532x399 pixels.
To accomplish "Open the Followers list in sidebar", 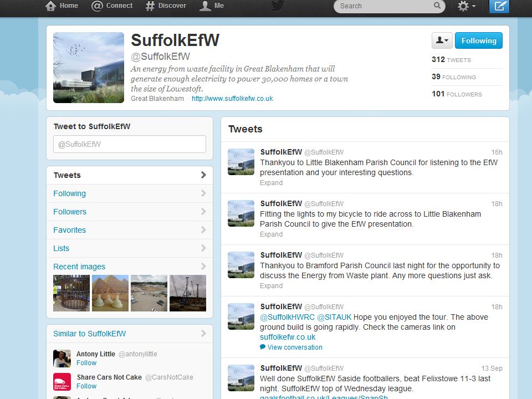I will pyautogui.click(x=130, y=212).
